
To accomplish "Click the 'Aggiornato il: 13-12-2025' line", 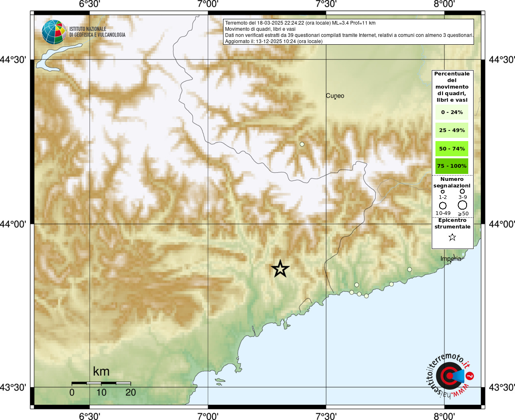I will point(274,41).
